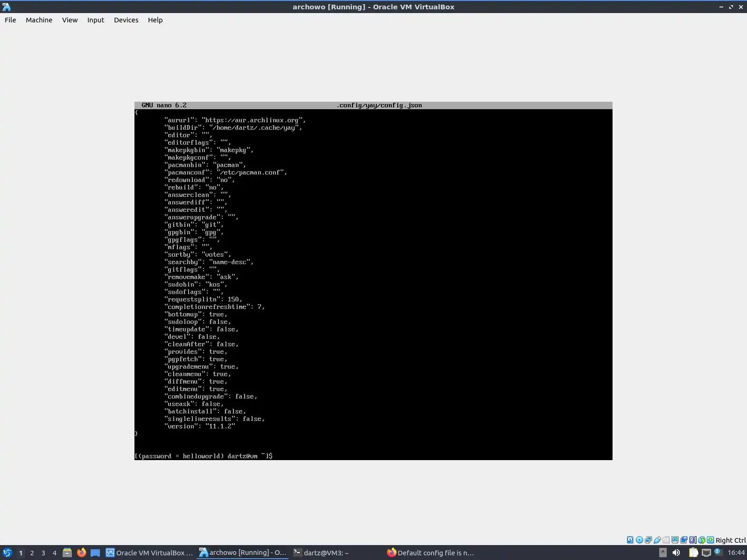Click the removable media eject tray icon
Screen dimensions: 747x560
point(662,553)
